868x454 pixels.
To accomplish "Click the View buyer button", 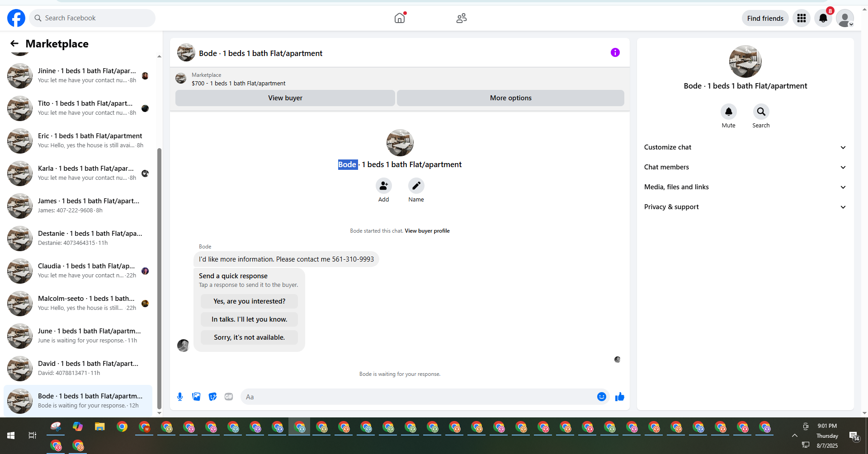I will click(x=285, y=98).
